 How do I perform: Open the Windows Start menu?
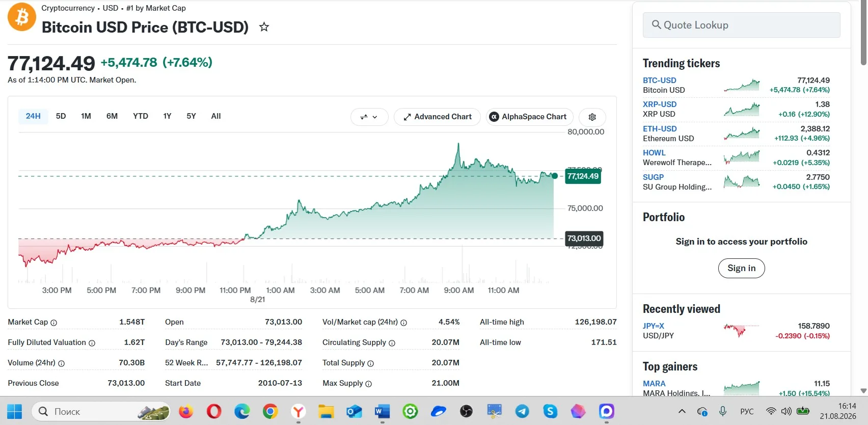click(x=15, y=411)
